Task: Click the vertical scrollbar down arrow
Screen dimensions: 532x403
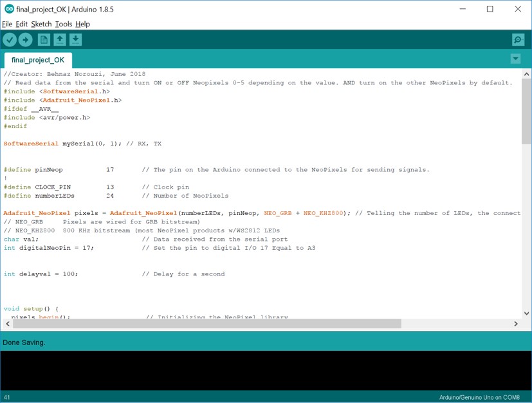Action: click(x=527, y=314)
